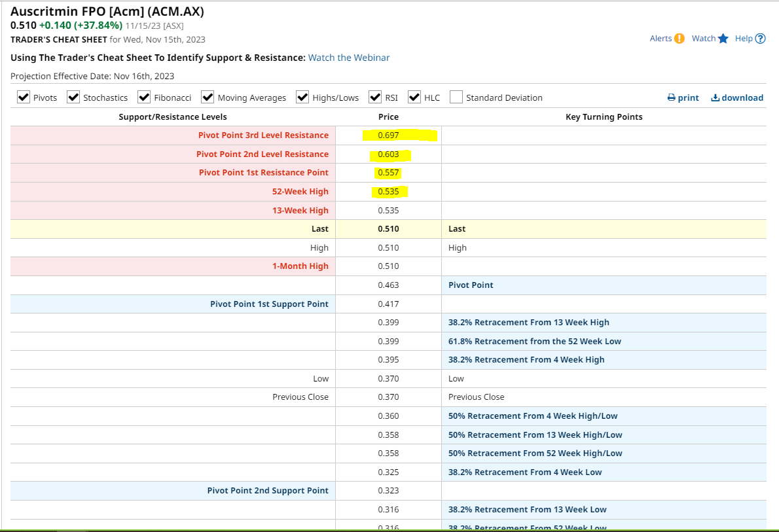Click the highlighted price 0.603
This screenshot has width=779, height=532.
pos(388,154)
